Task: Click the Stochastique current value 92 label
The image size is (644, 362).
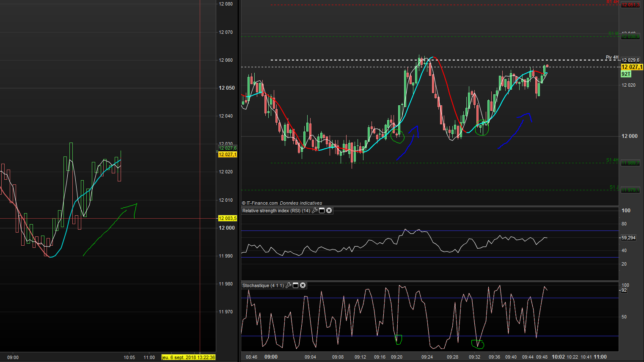Action: (x=624, y=291)
